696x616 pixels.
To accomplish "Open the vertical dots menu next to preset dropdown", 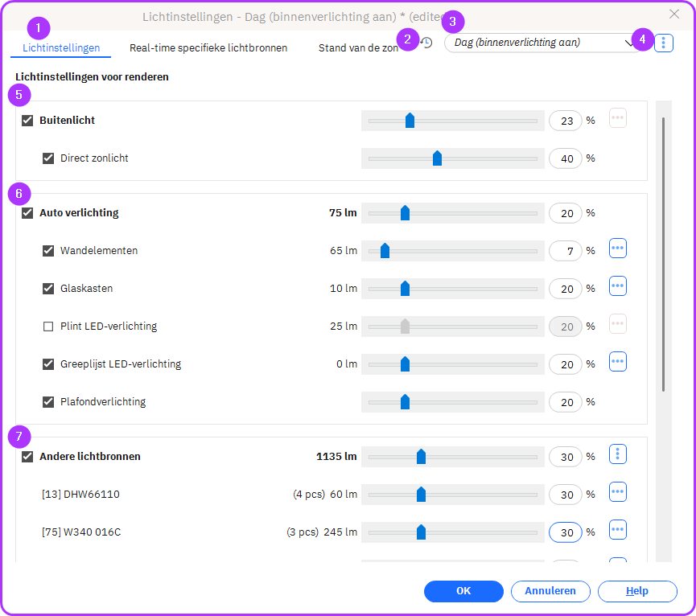I will pos(663,43).
